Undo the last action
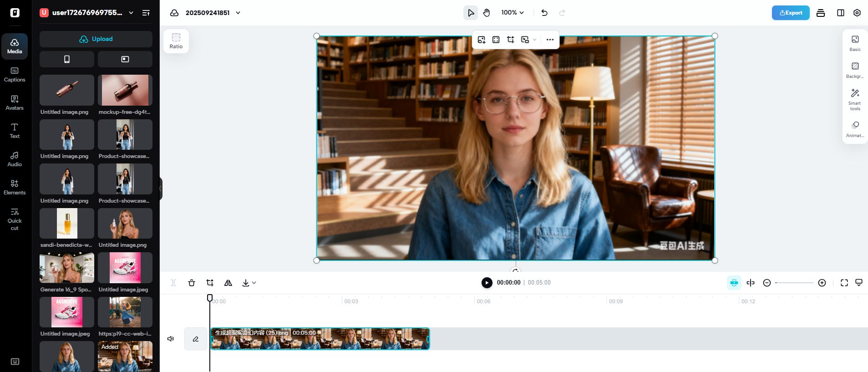The image size is (868, 372). 544,13
